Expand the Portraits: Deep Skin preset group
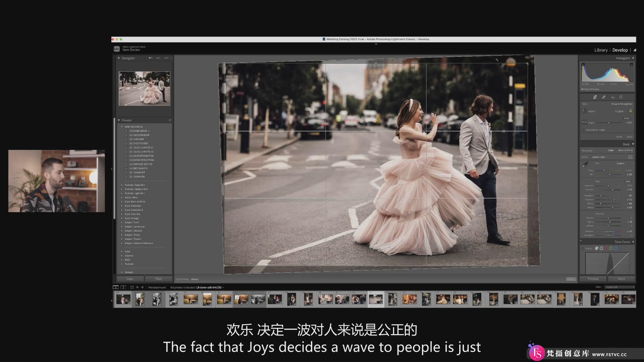Viewport: 644px width, 362px height. click(122, 185)
